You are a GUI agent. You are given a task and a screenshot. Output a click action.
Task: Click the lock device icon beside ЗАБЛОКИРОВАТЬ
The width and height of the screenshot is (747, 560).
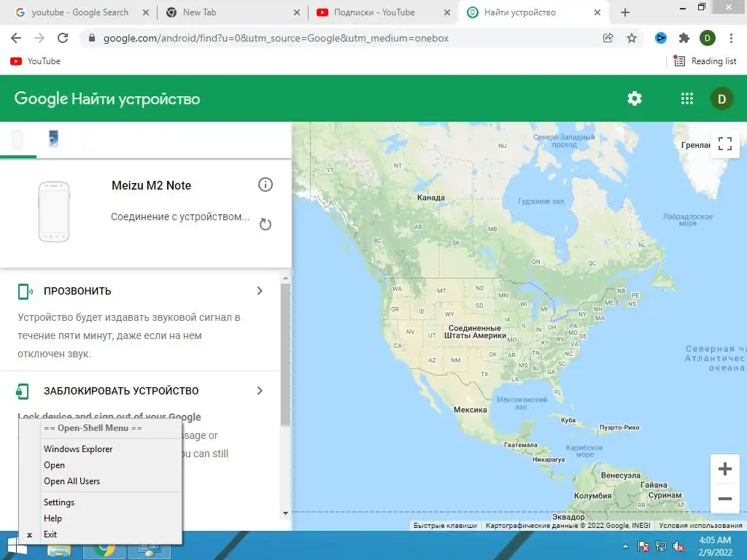[23, 391]
